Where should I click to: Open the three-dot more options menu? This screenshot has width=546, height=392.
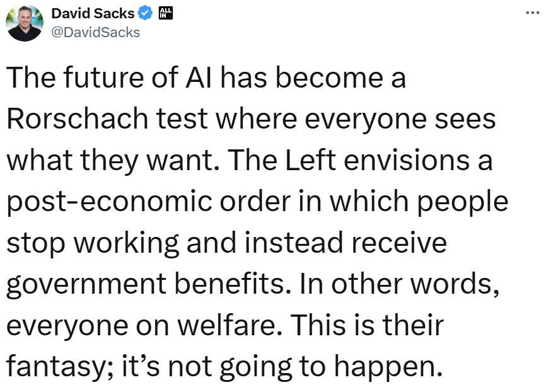tap(532, 13)
